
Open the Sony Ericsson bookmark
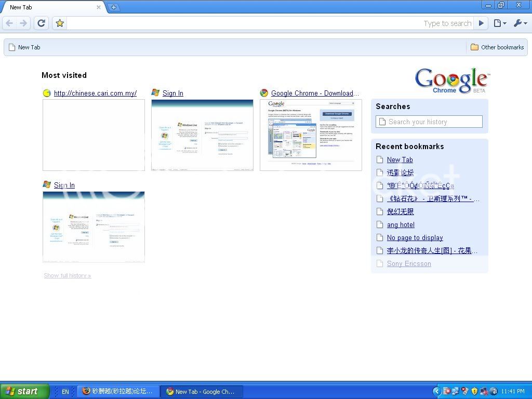409,263
